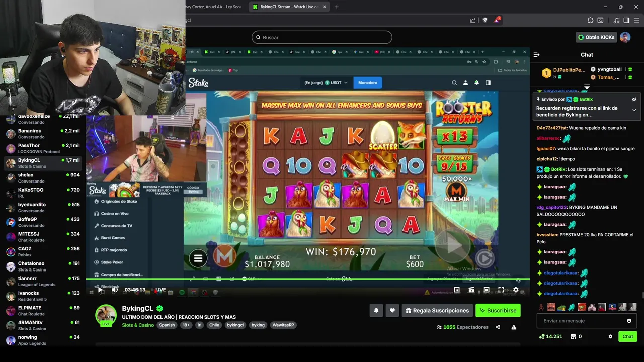Viewport: 644px width, 362px height.
Task: Click the Suscribirse button
Action: (x=498, y=311)
